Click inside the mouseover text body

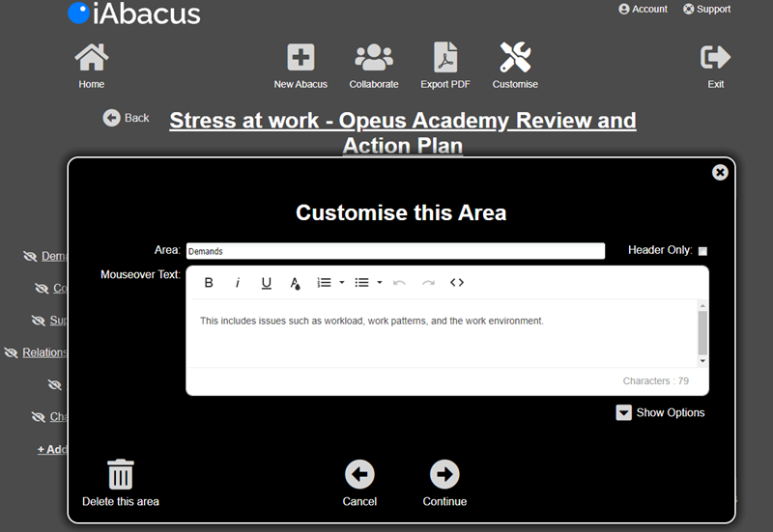[444, 333]
